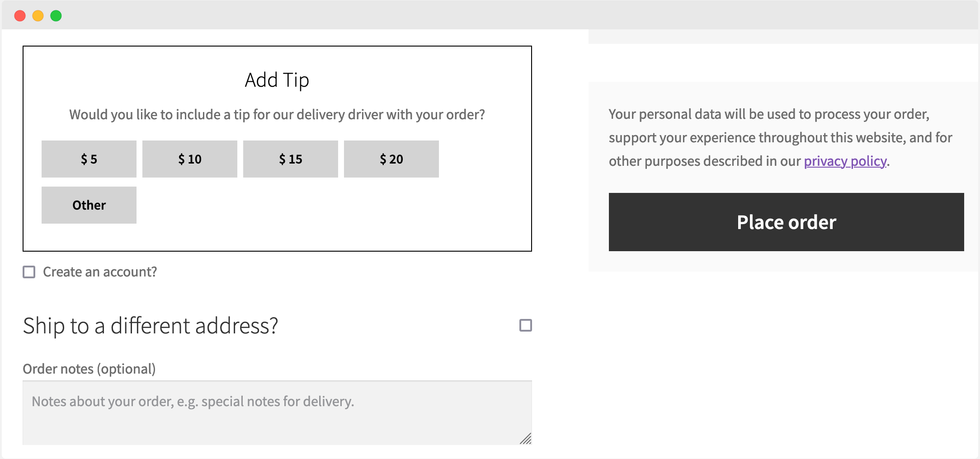Click the Add Tip heading

(x=277, y=80)
